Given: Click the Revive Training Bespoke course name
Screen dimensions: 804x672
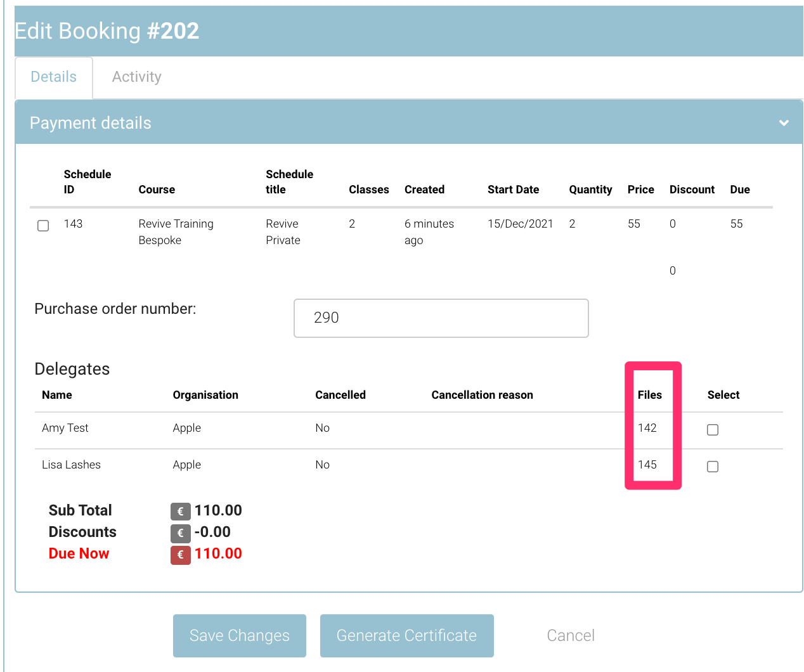Looking at the screenshot, I should coord(176,232).
